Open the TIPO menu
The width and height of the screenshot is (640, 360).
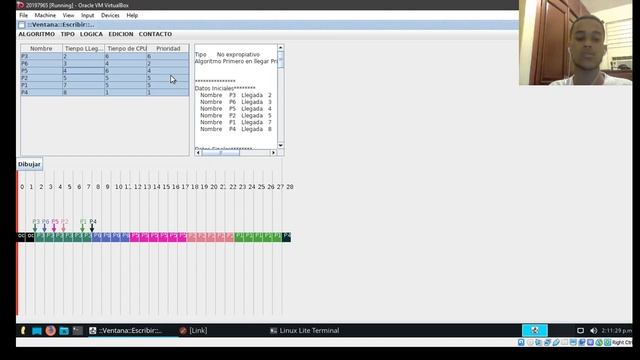[67, 34]
